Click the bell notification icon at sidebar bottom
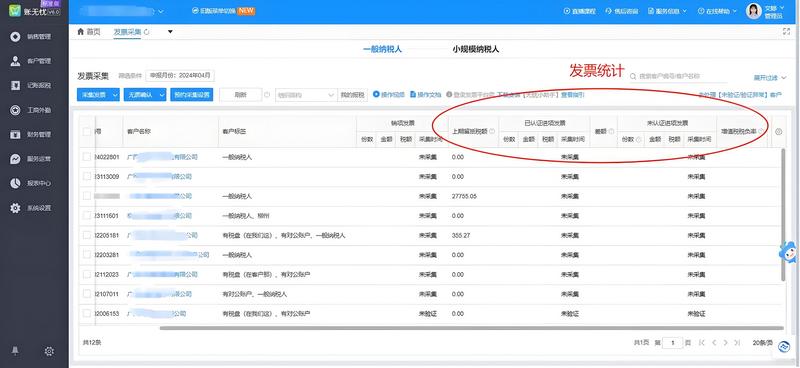The image size is (800, 368). [16, 351]
